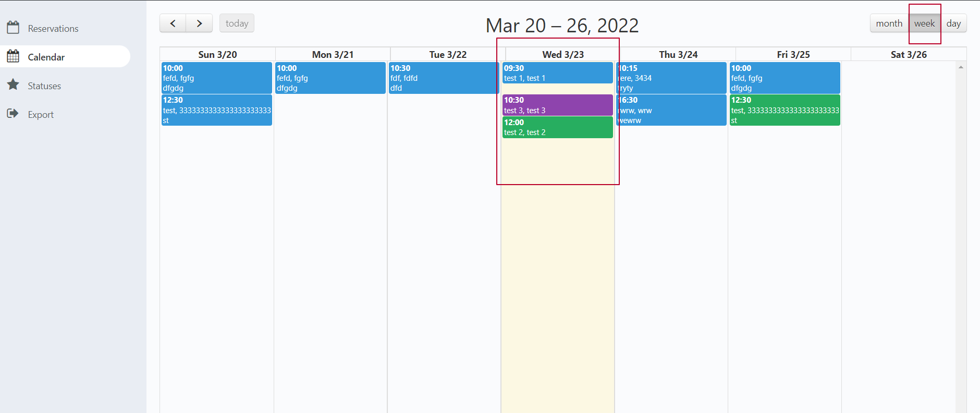Open Friday's green 12:30 test event
Image resolution: width=980 pixels, height=413 pixels.
click(785, 110)
